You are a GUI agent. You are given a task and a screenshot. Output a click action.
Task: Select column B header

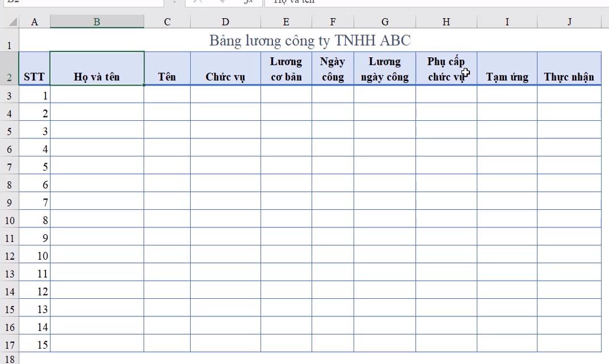[97, 22]
